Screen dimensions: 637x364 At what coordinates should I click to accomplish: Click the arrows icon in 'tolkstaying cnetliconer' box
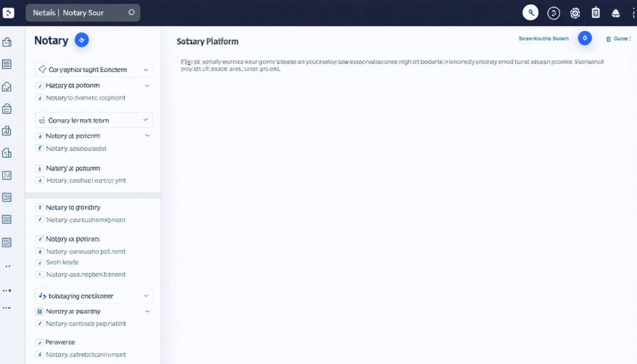[x=43, y=296]
